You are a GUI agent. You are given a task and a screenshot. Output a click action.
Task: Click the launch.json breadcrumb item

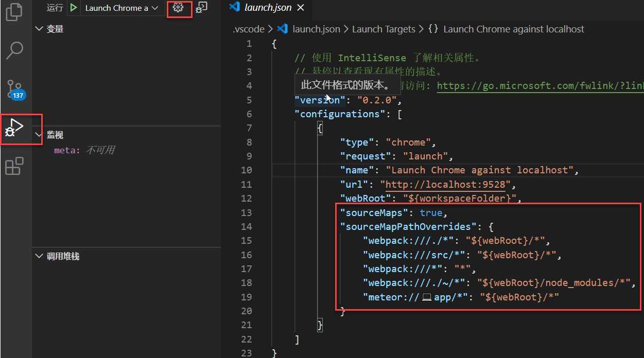(316, 29)
